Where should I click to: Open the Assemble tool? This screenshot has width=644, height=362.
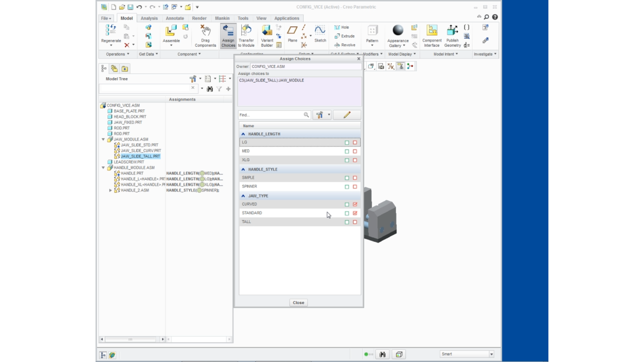click(x=171, y=31)
